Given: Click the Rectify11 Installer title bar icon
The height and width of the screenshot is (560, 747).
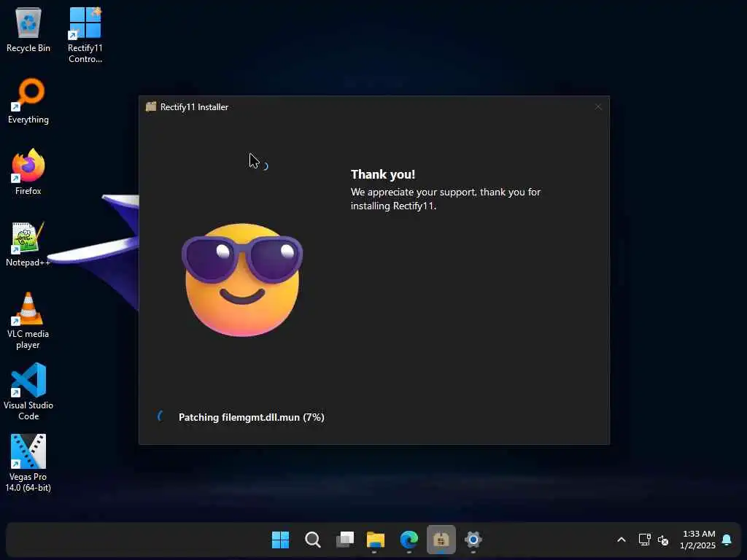Looking at the screenshot, I should (x=151, y=106).
